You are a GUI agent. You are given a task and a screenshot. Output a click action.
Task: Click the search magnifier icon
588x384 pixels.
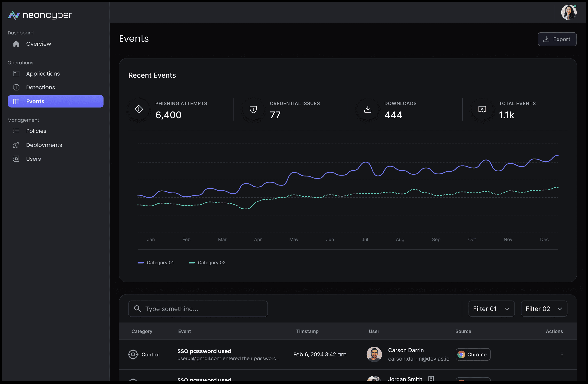(x=137, y=308)
